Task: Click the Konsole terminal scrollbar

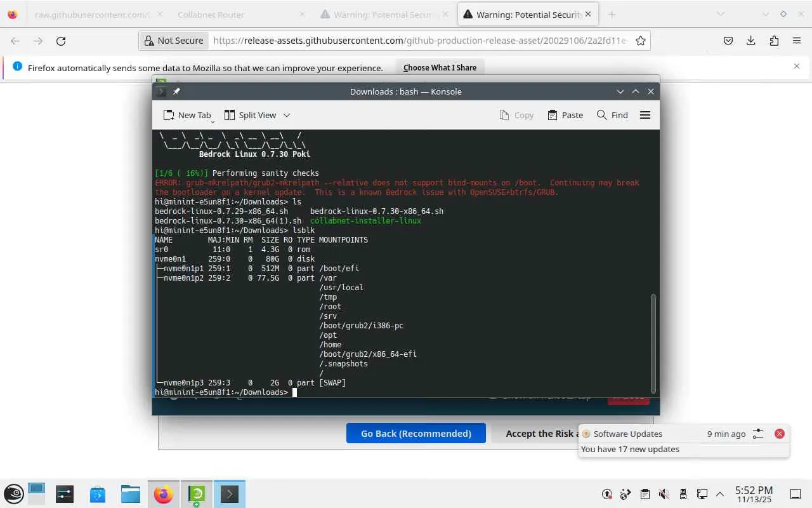Action: (653, 343)
